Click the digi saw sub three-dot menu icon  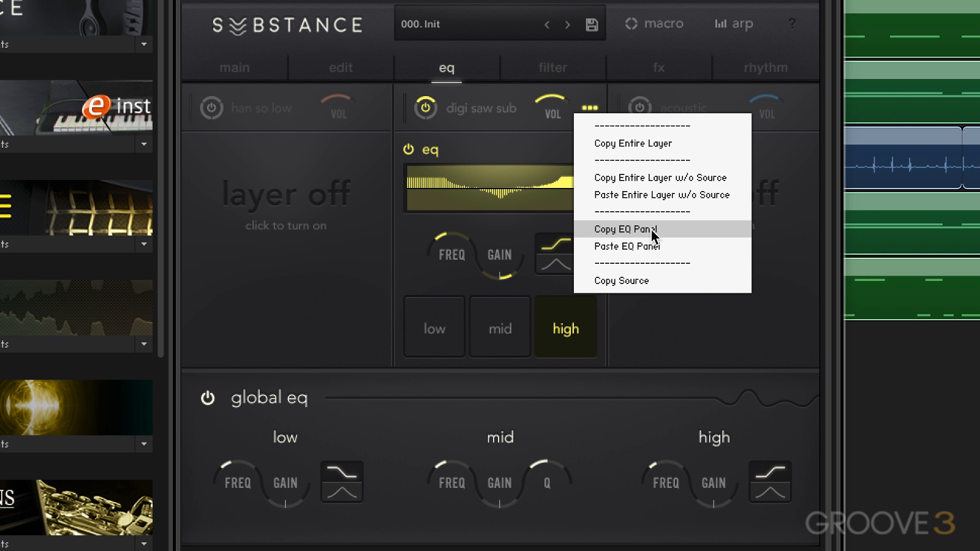[x=589, y=108]
